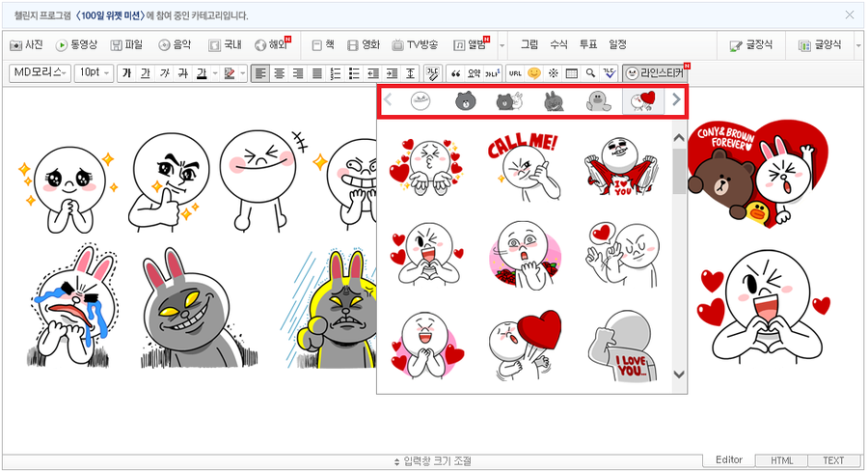Screen dimensions: 868x472
Task: Insert a photo with the 사진 button
Action: [x=27, y=44]
